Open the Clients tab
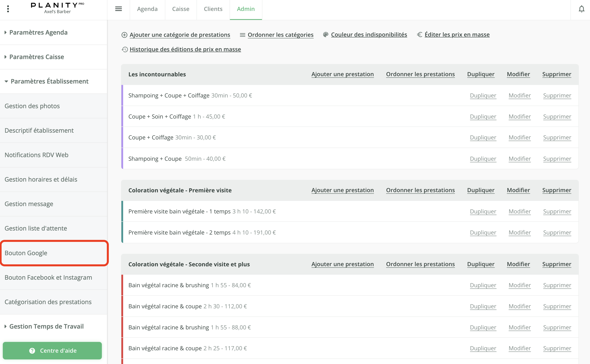The height and width of the screenshot is (364, 590). click(x=213, y=9)
